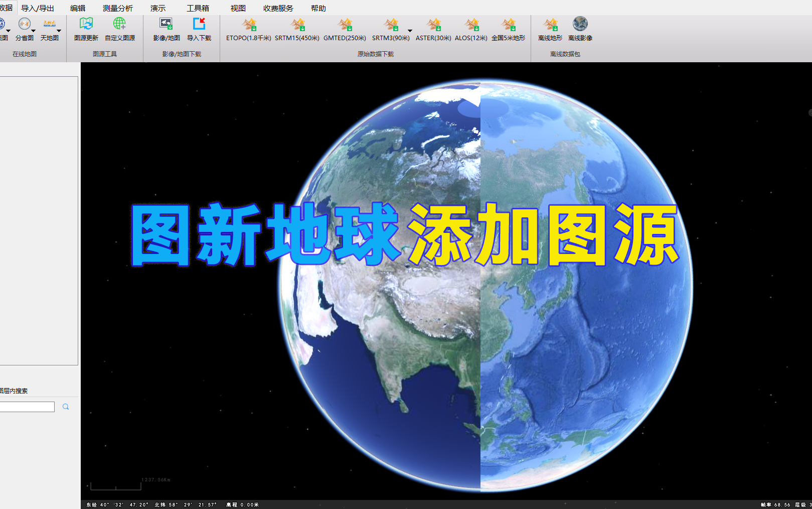
Task: Open the 测量分析 menu
Action: (118, 8)
